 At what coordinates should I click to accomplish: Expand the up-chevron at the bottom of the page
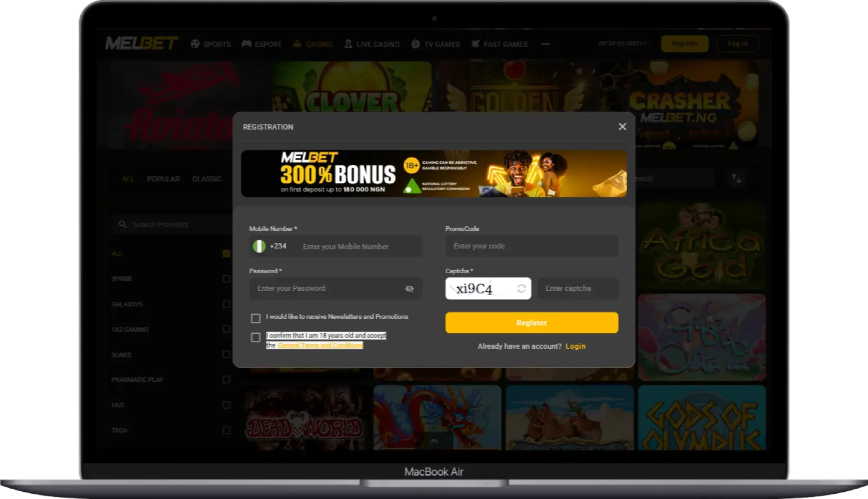pyautogui.click(x=434, y=441)
